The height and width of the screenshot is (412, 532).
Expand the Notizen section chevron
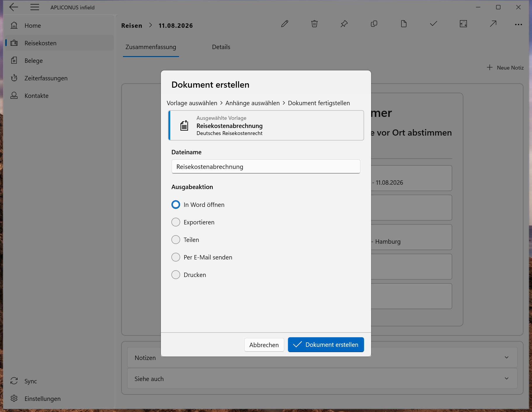point(507,357)
